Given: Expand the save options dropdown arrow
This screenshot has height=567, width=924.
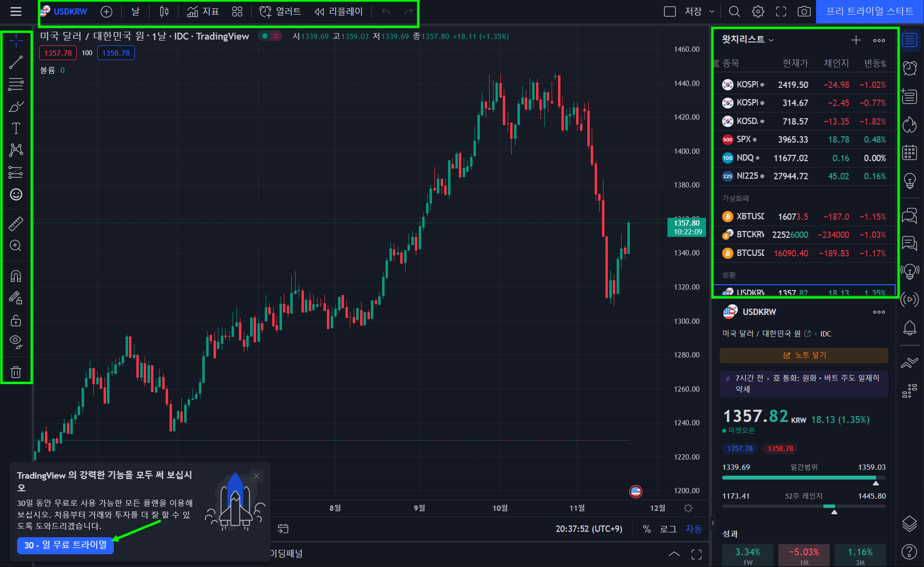Looking at the screenshot, I should (x=712, y=11).
